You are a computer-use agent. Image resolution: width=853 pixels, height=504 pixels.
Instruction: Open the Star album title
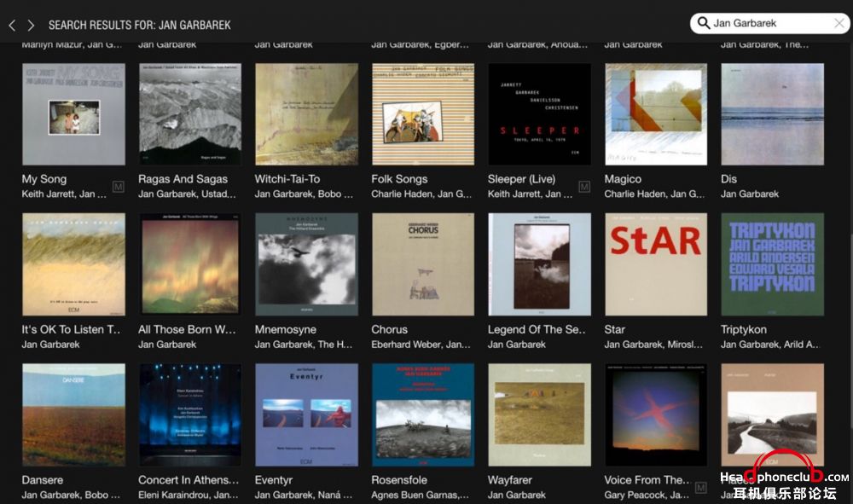615,329
